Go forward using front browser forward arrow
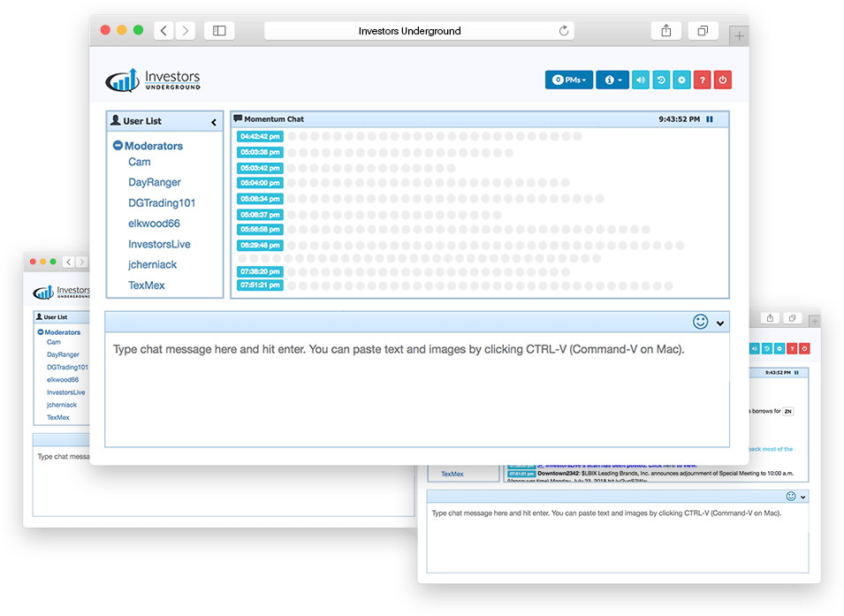The image size is (844, 616). [186, 31]
